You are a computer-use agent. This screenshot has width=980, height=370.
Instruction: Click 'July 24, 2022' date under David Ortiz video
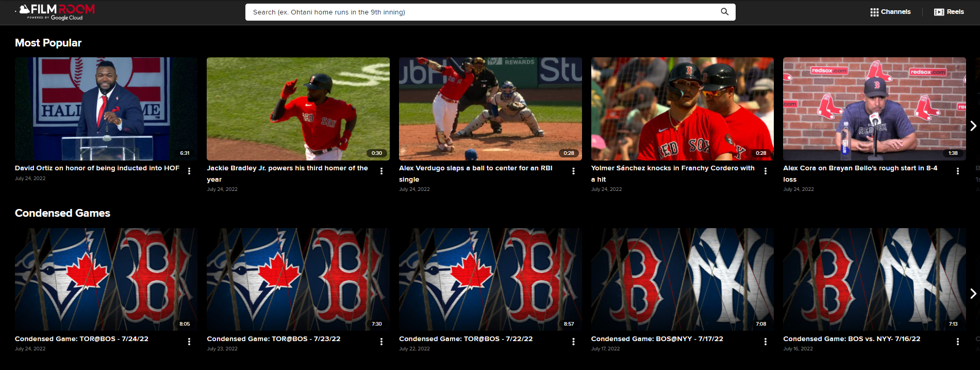pyautogui.click(x=30, y=179)
